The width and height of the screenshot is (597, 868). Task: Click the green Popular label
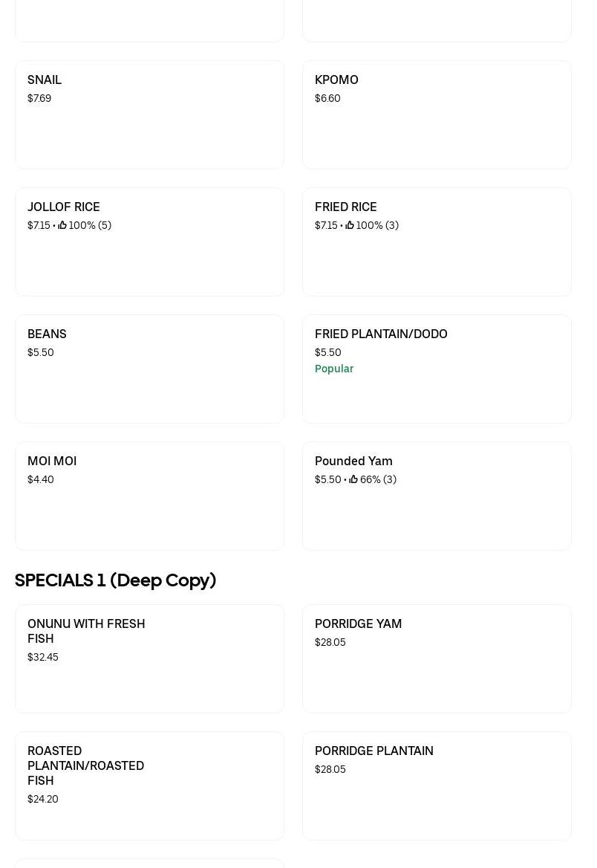(334, 369)
